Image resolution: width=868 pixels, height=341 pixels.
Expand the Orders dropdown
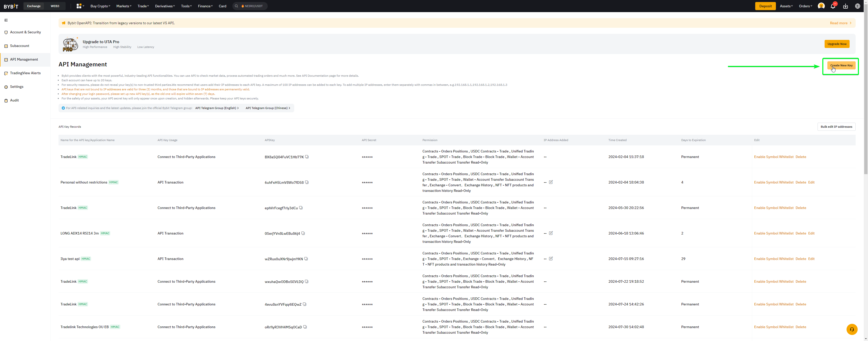[805, 6]
